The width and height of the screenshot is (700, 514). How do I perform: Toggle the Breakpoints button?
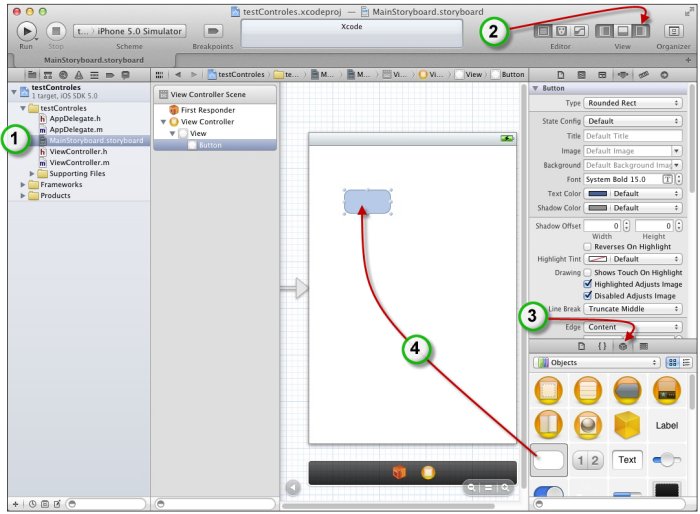(x=213, y=31)
